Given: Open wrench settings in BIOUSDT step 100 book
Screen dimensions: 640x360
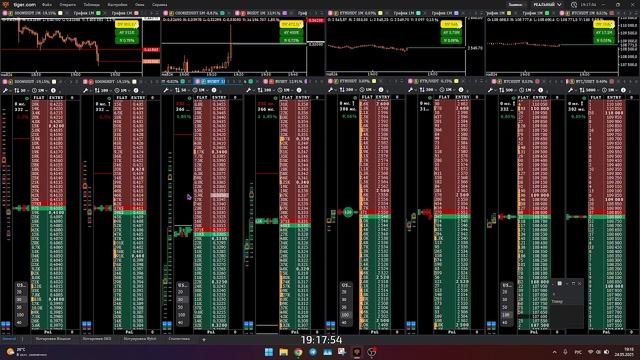Looking at the screenshot, I should pos(249,90).
